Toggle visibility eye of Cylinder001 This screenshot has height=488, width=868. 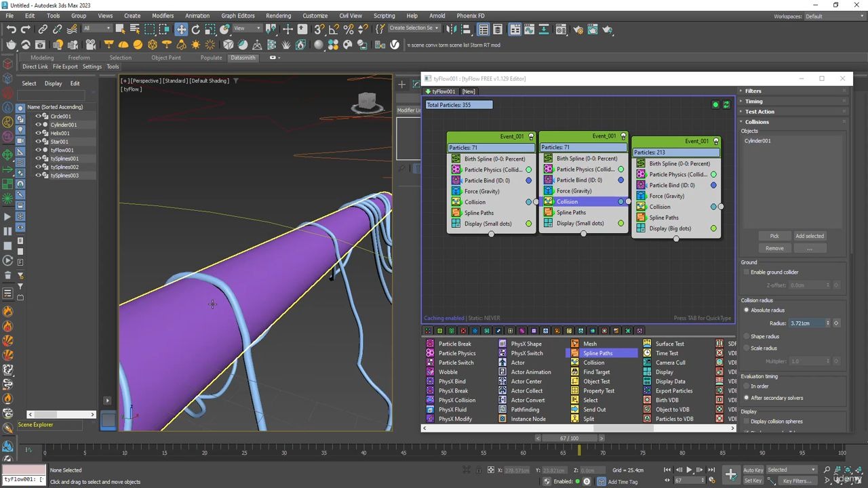(x=38, y=125)
